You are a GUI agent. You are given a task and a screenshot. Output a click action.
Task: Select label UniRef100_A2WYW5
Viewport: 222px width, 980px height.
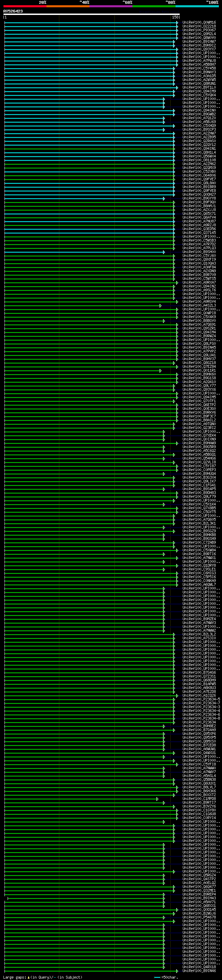click(199, 80)
